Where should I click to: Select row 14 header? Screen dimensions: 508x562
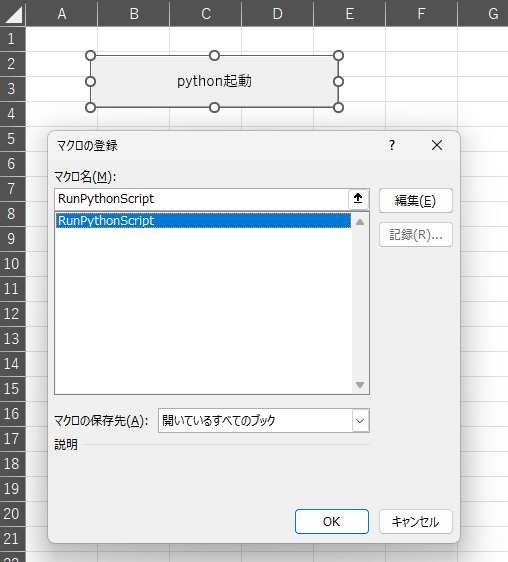(13, 364)
